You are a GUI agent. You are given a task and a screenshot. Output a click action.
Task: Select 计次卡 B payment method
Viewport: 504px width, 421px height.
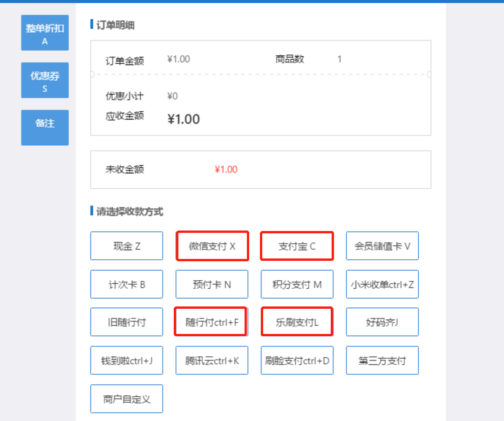127,284
